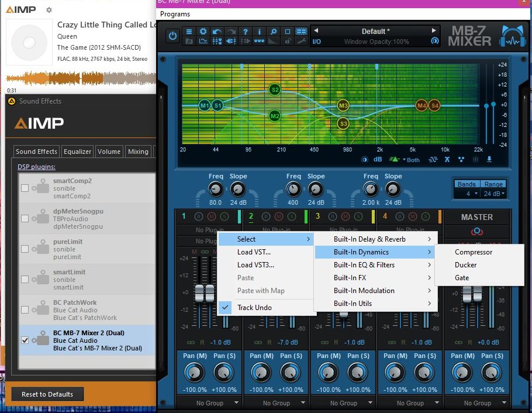Click the I/O routing label

[x=316, y=42]
